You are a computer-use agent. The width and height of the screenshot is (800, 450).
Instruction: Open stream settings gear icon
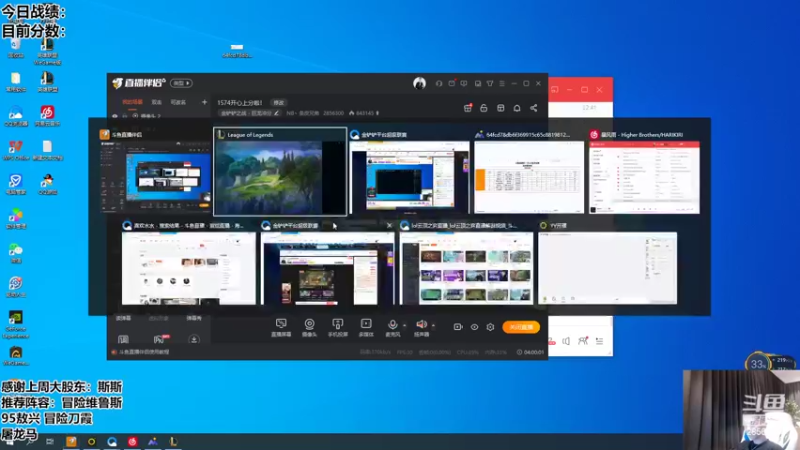pyautogui.click(x=490, y=327)
